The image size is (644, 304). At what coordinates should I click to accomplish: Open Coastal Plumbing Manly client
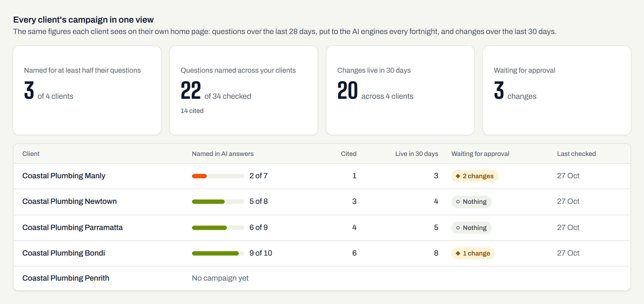[64, 176]
